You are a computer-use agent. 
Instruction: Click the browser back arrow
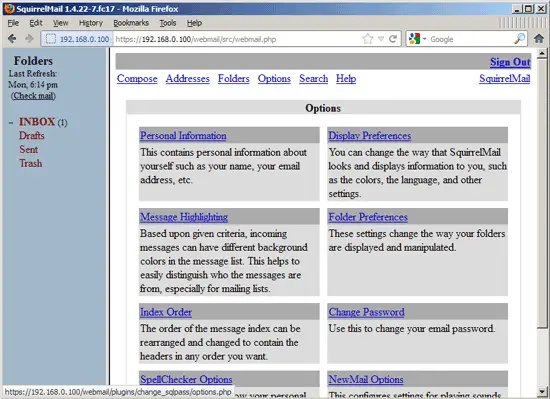(x=12, y=39)
